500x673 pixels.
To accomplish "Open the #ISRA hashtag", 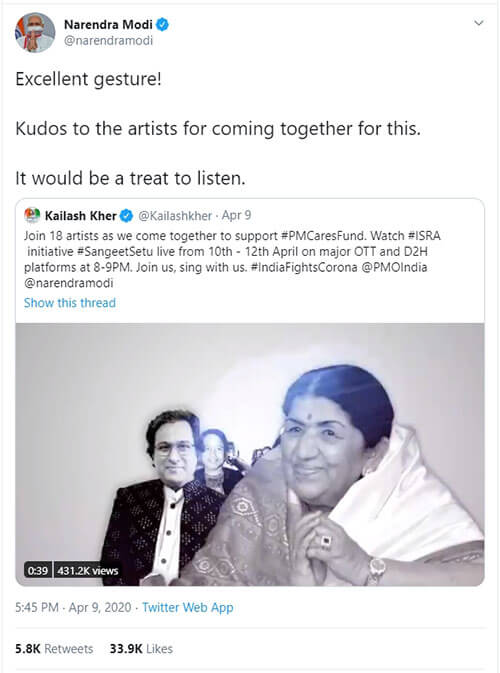I will pyautogui.click(x=424, y=236).
